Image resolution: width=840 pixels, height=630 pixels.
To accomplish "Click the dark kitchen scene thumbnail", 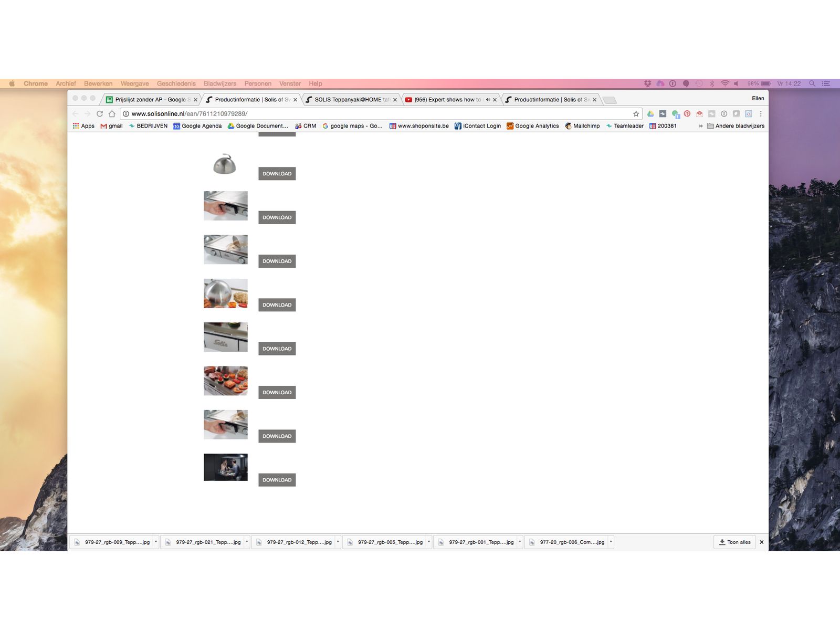I will 225,467.
